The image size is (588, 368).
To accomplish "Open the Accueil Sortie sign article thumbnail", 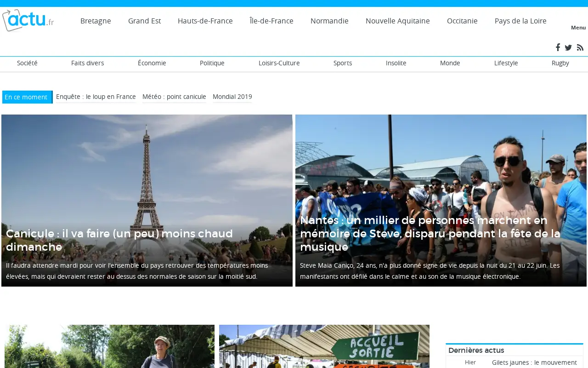I will pyautogui.click(x=324, y=346).
